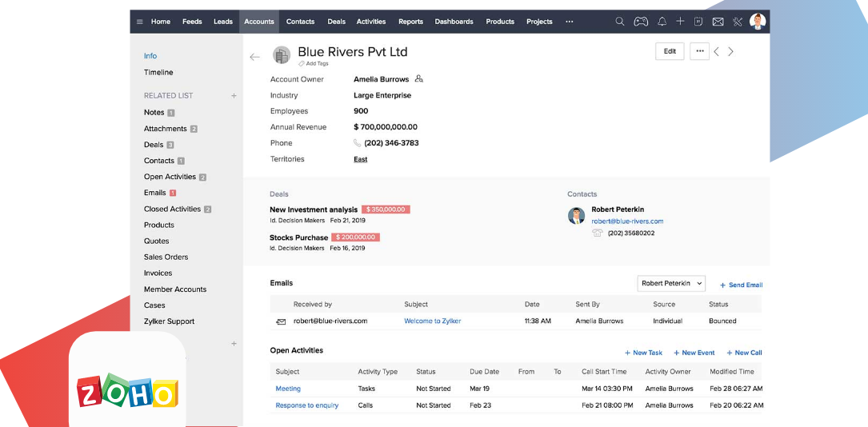Click the Blue Rivers account building icon

click(x=282, y=54)
